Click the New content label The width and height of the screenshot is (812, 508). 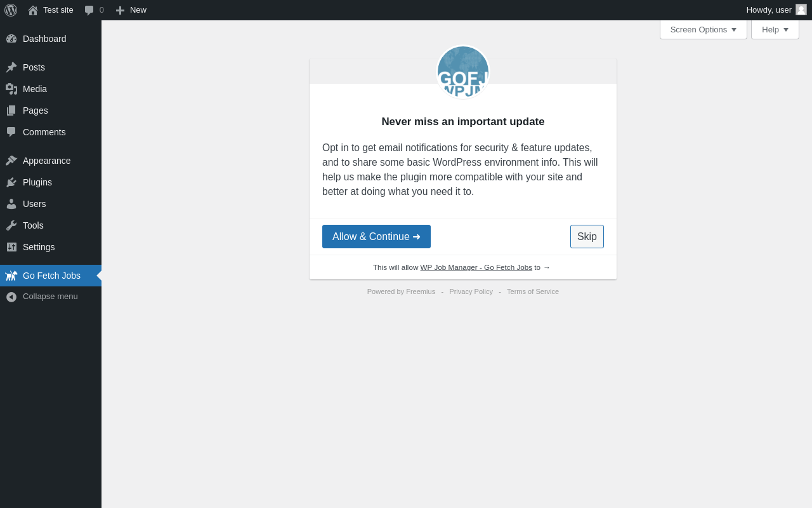click(x=138, y=10)
